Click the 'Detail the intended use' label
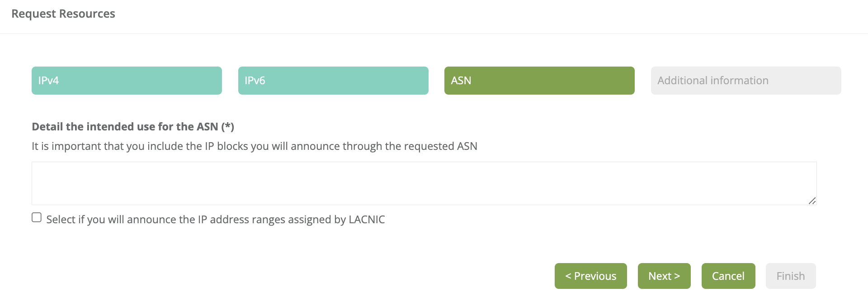The height and width of the screenshot is (307, 868). click(x=125, y=127)
